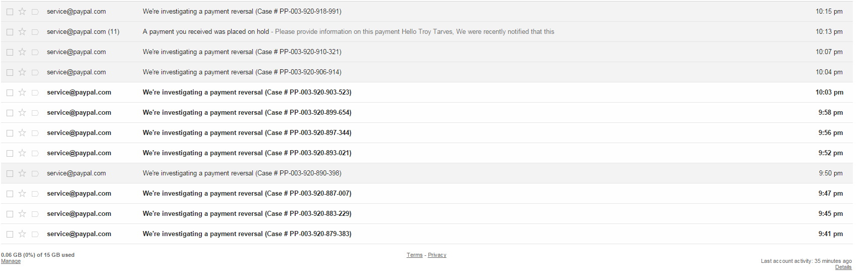868x273 pixels.
Task: Tick the checkbox for the 9:56 pm email
Action: pyautogui.click(x=10, y=133)
